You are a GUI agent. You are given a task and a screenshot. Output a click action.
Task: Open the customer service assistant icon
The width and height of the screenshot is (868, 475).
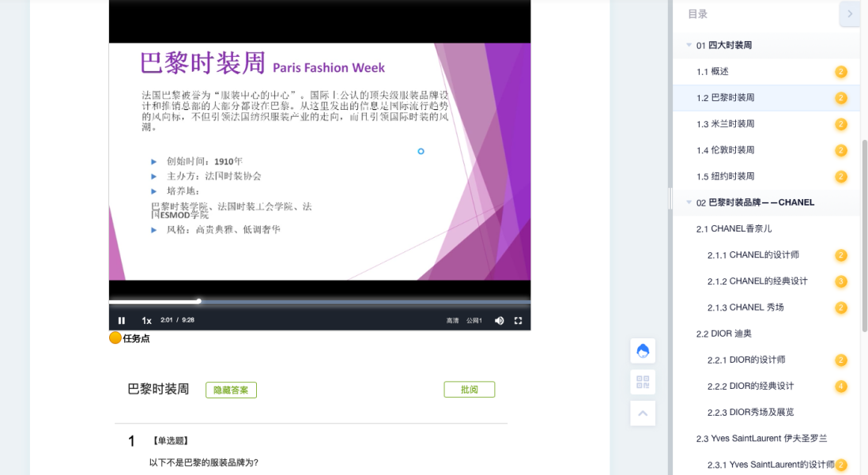click(643, 351)
